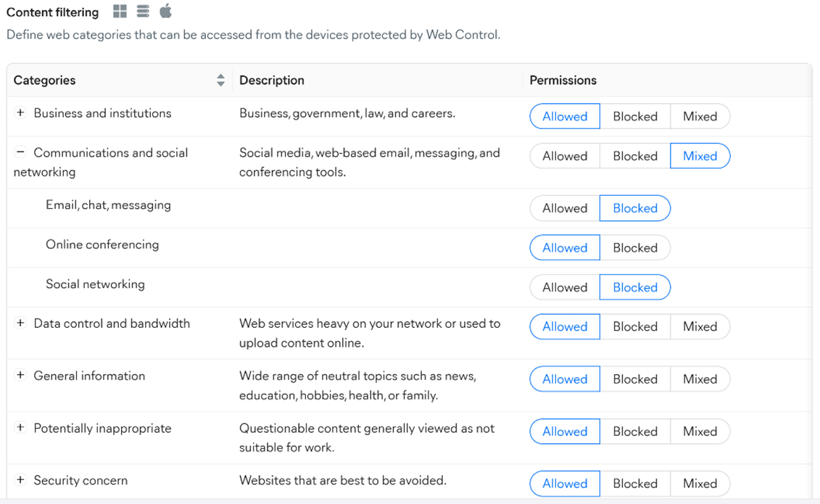Expand the General information category
Image resolution: width=820 pixels, height=504 pixels.
point(20,376)
